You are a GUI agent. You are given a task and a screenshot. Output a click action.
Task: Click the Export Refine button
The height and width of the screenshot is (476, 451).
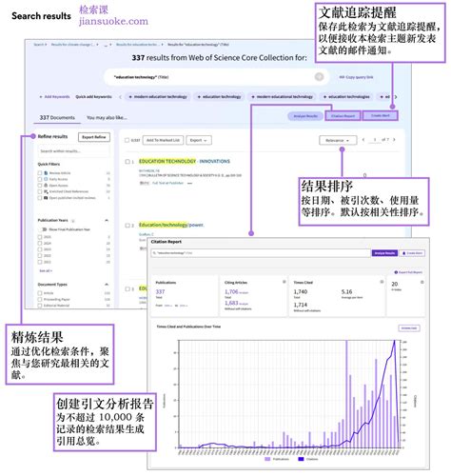click(x=94, y=137)
